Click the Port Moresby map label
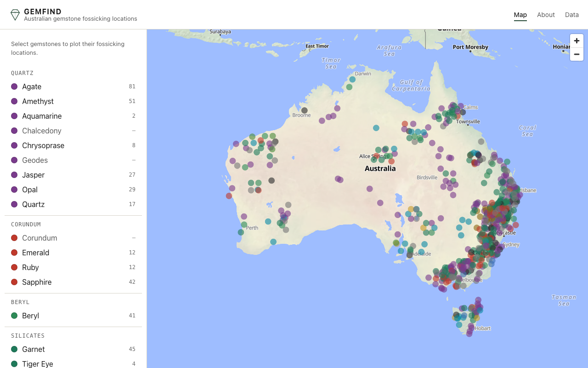 coord(470,47)
